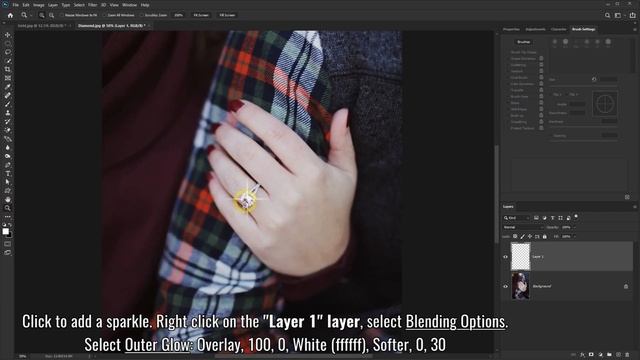640x360 pixels.
Task: Open the Brush Settings panel menu
Action: click(635, 29)
